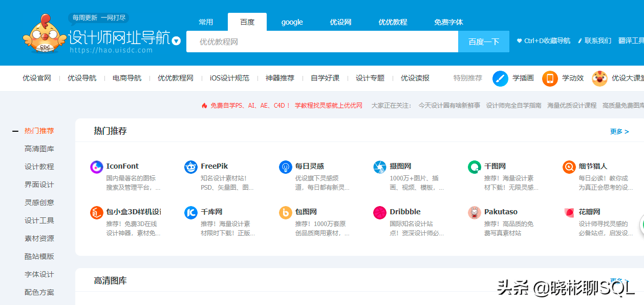Select the 百度 search tab
Screen dimensions: 644x305
click(x=247, y=22)
